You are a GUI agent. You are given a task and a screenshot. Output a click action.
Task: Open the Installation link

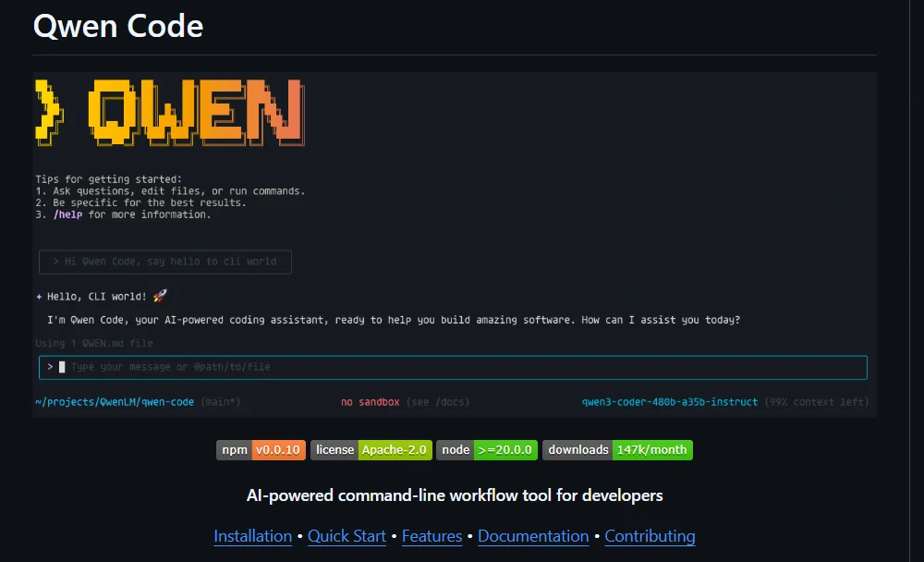click(253, 536)
